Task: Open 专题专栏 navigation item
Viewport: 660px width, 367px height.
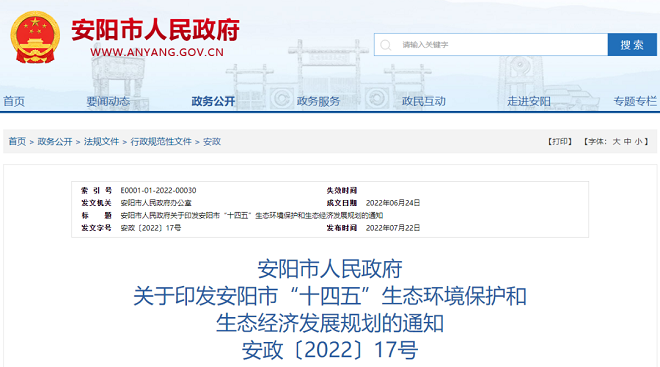Action: tap(635, 101)
